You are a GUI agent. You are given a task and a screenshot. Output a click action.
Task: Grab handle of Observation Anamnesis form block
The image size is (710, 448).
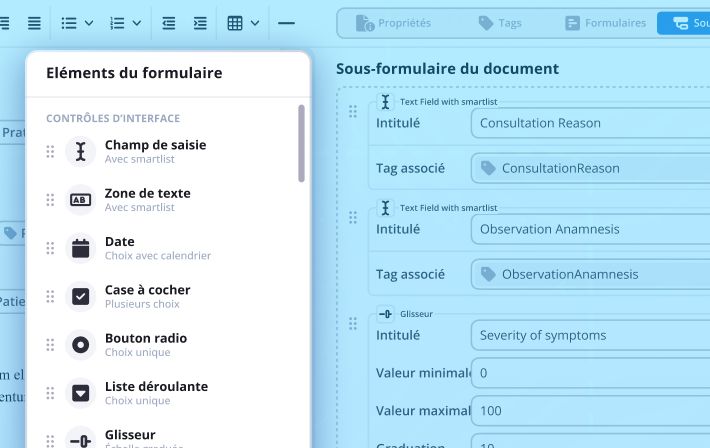point(353,218)
